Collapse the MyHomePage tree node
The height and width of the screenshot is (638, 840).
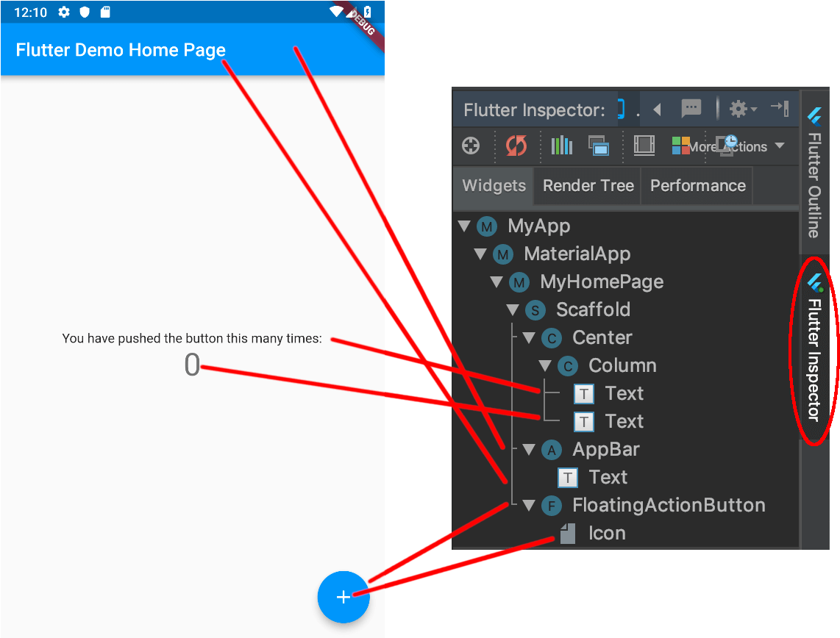point(496,282)
